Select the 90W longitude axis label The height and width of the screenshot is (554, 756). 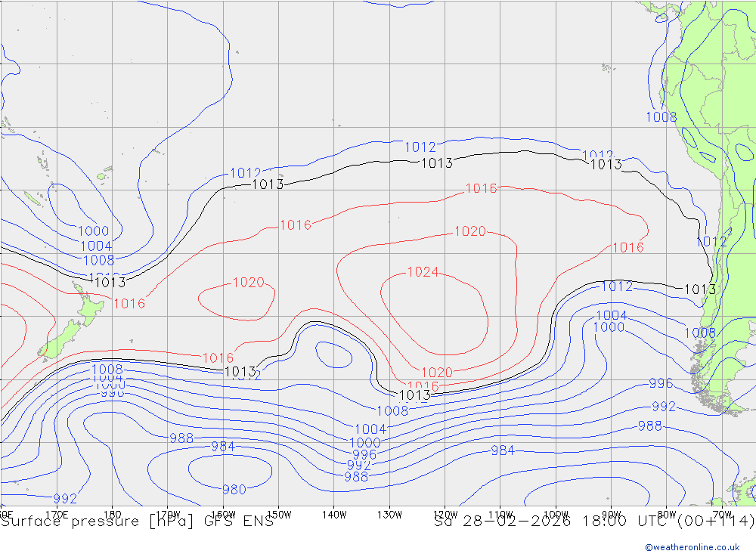tap(612, 515)
